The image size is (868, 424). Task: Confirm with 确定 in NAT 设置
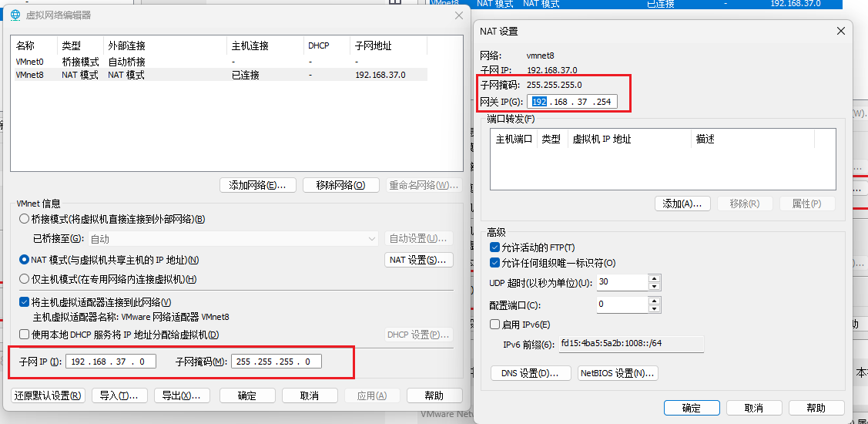692,408
